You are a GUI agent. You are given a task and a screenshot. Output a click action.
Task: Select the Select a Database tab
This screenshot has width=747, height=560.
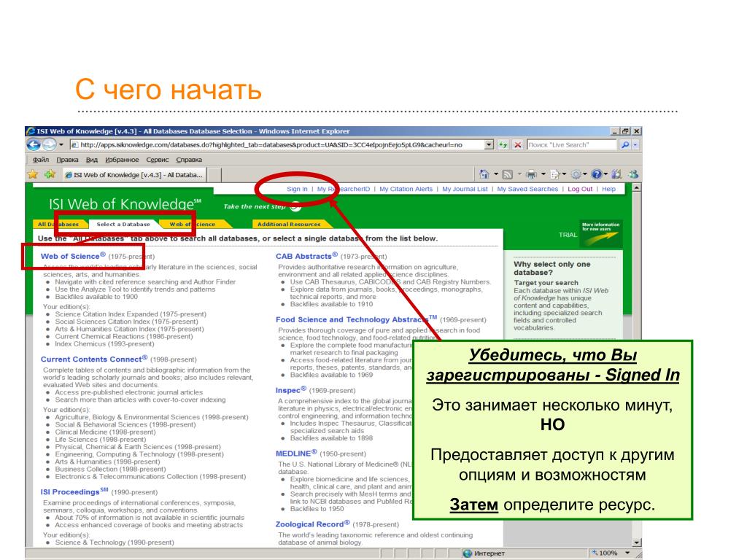tap(123, 225)
